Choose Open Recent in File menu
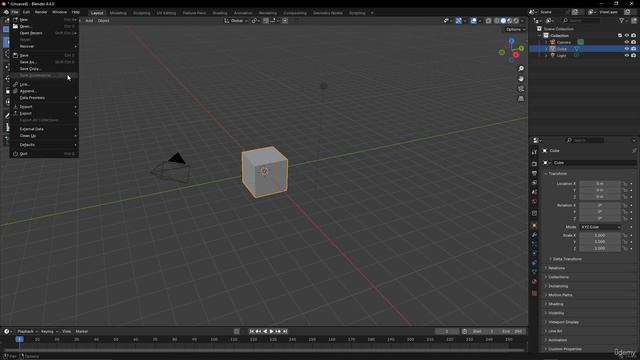 44,33
